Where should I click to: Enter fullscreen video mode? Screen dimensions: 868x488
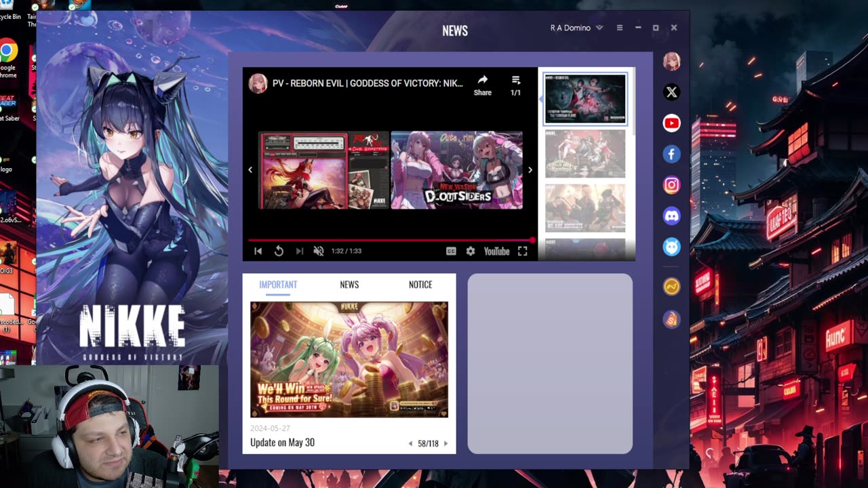click(x=523, y=251)
